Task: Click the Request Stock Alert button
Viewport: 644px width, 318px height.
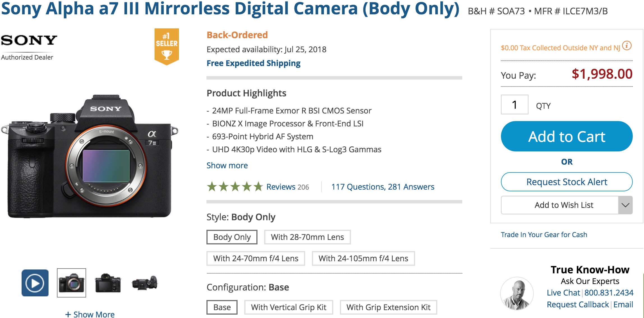Action: click(x=567, y=182)
